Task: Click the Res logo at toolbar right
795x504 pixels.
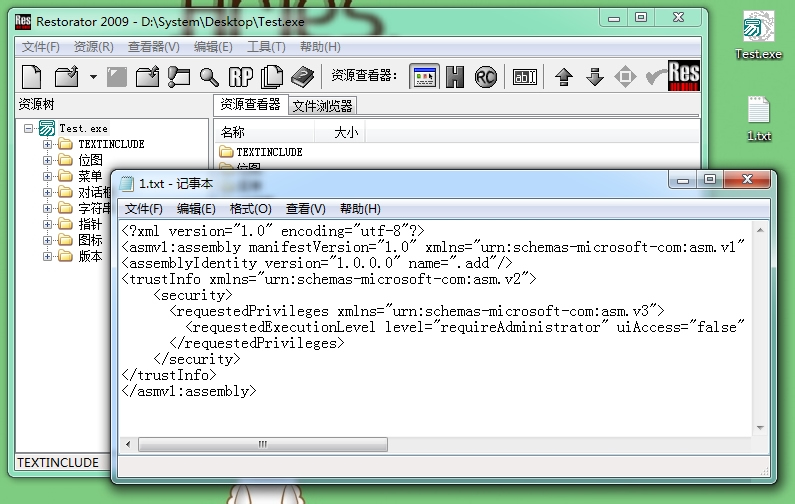Action: tap(684, 76)
